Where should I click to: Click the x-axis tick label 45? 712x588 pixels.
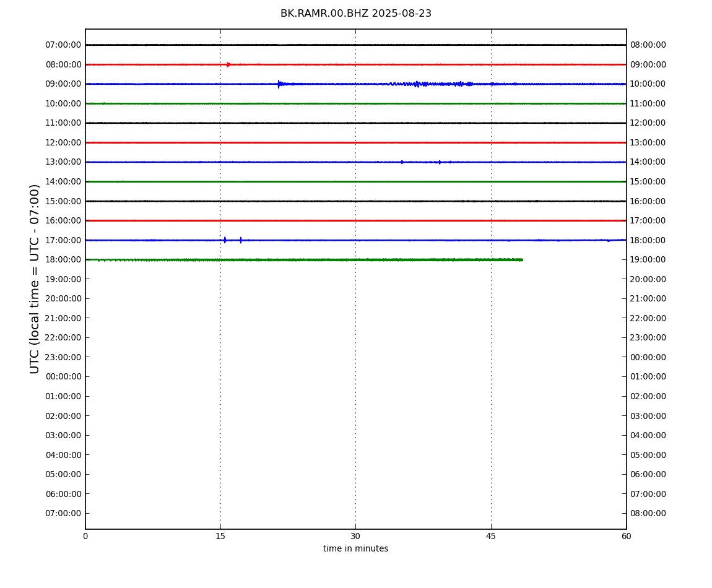[x=491, y=536]
